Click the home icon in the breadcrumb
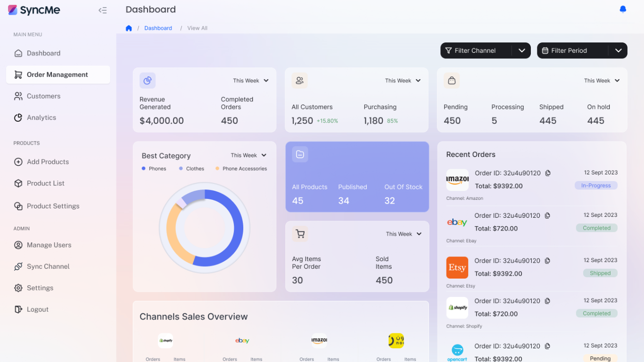The image size is (644, 362). [129, 28]
